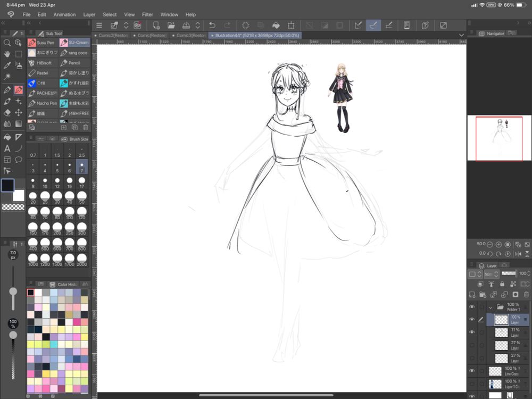
Task: Open the Filter menu
Action: tap(147, 14)
